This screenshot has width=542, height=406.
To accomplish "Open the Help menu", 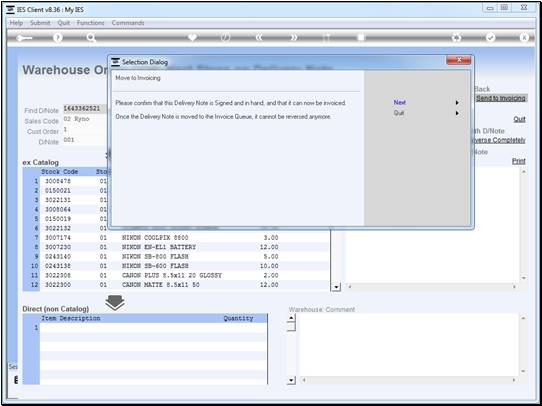I will pos(16,23).
